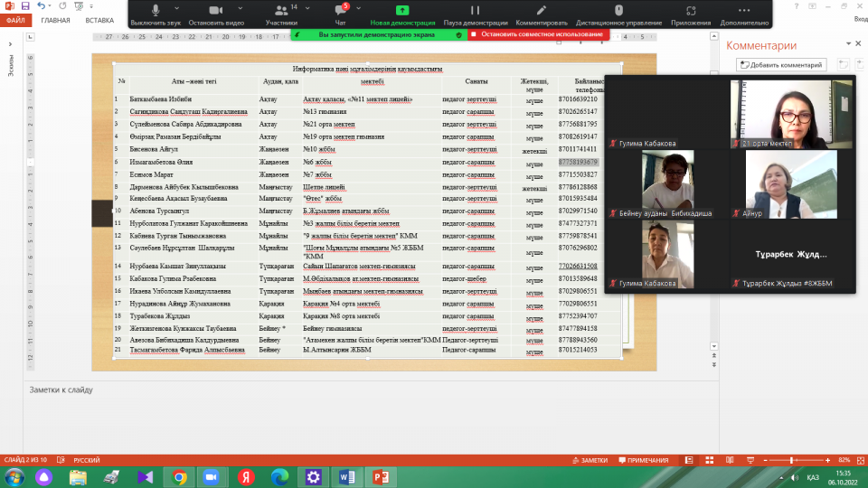Switch to Normal view icon

tap(689, 460)
